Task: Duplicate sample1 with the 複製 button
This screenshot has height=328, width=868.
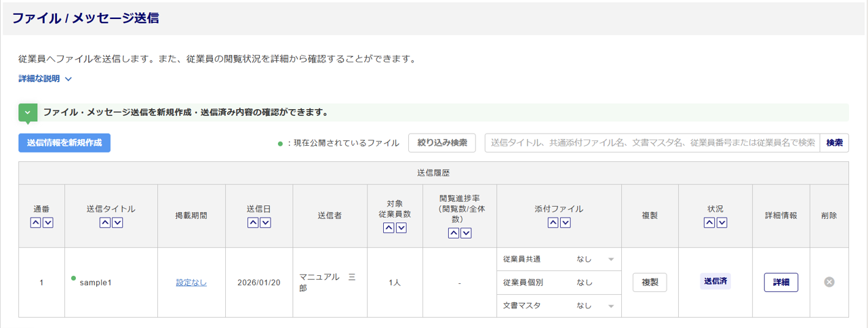Action: pos(650,283)
